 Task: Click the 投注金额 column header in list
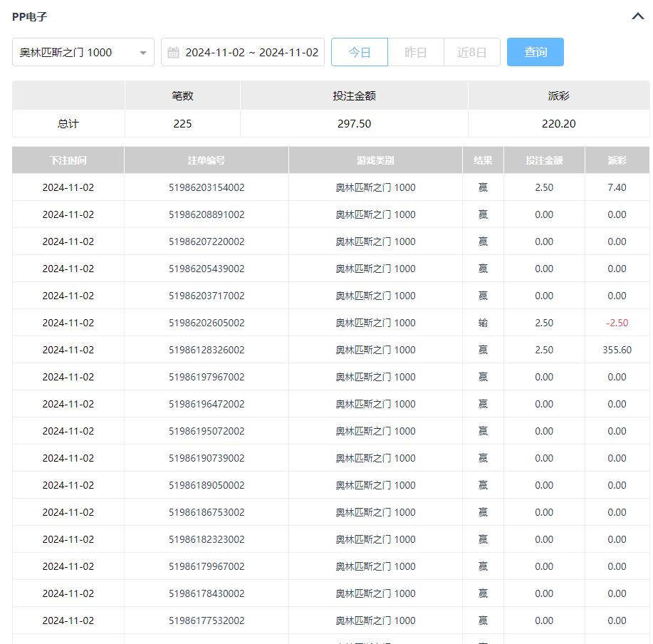544,160
